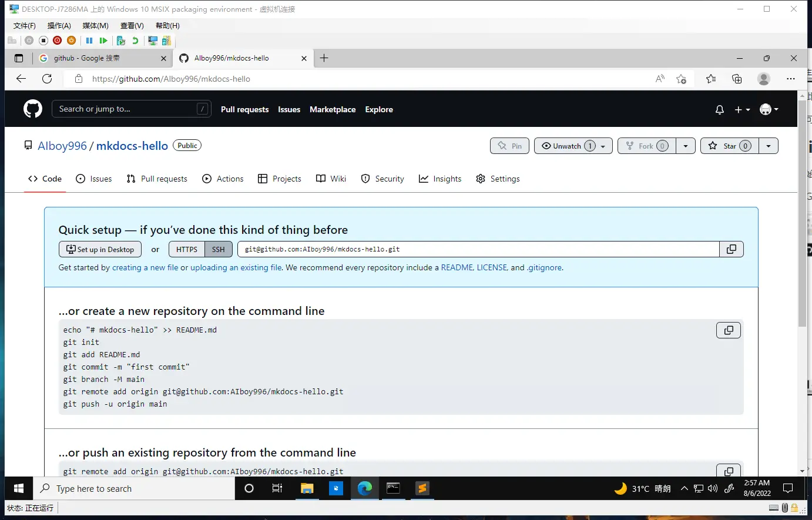Open the plus create-new dropdown
The image size is (812, 520).
[742, 110]
